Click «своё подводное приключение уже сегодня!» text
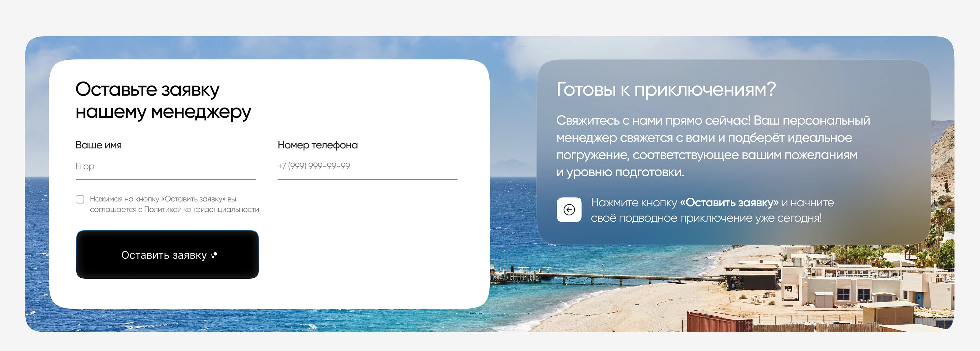 pyautogui.click(x=706, y=219)
